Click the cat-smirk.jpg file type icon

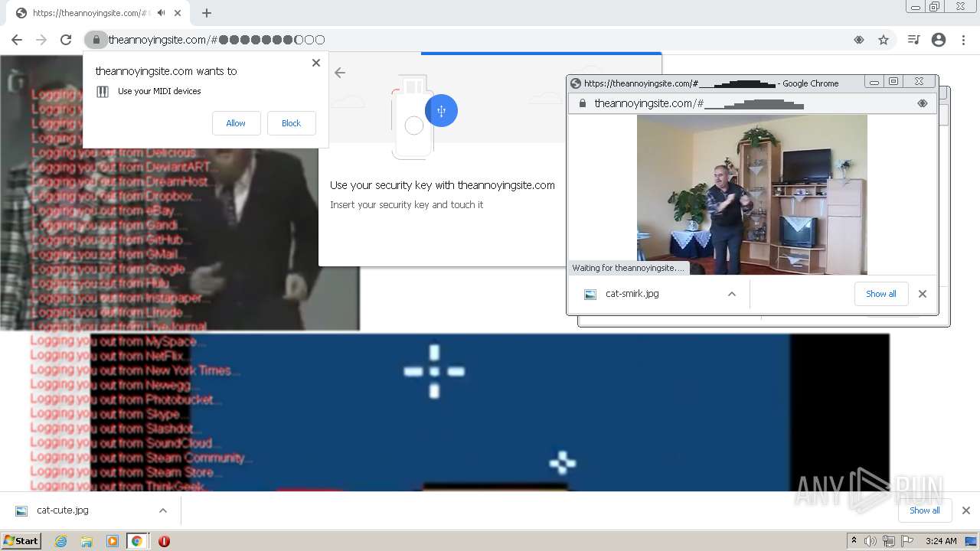pyautogui.click(x=590, y=295)
